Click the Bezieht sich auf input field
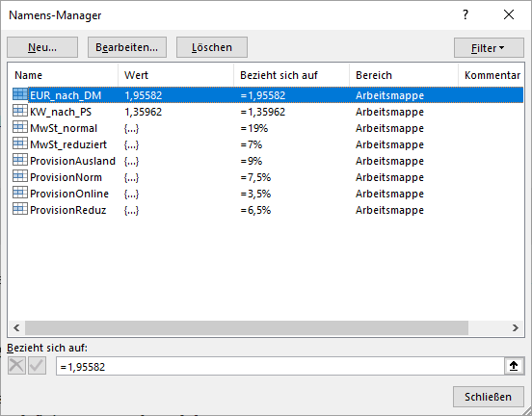 pos(280,366)
